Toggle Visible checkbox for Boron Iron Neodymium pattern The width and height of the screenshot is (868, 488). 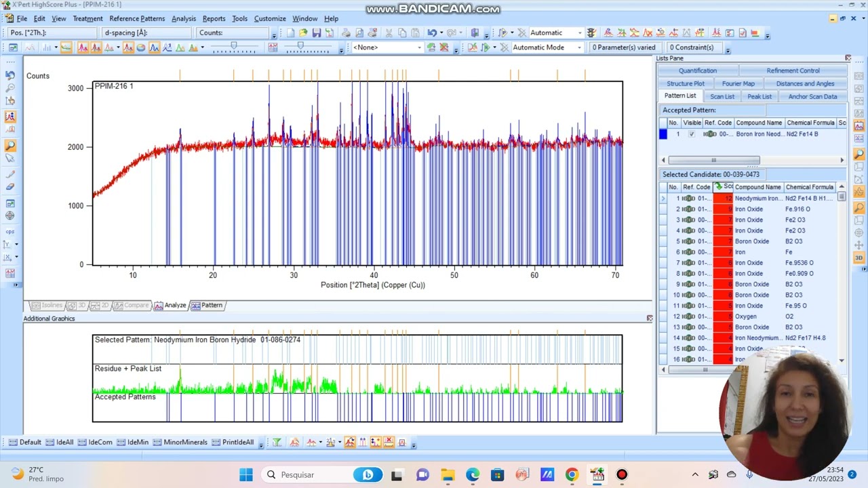coord(692,134)
